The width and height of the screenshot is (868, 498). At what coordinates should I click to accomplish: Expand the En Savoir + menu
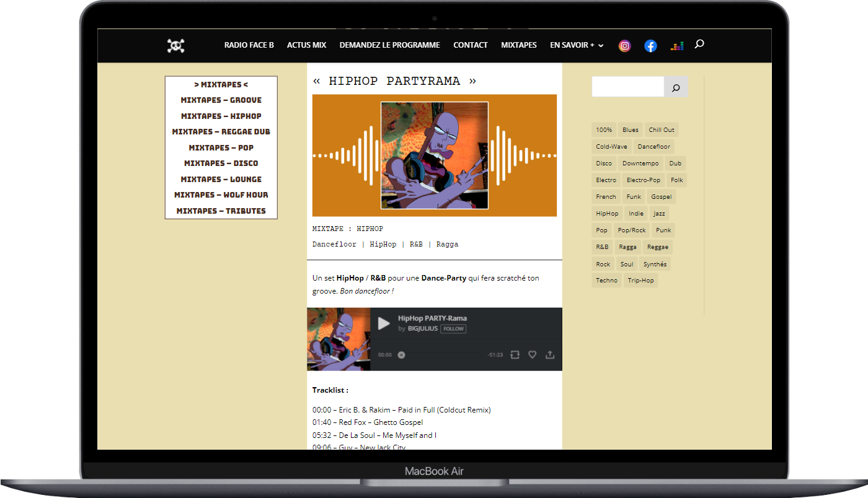click(577, 45)
